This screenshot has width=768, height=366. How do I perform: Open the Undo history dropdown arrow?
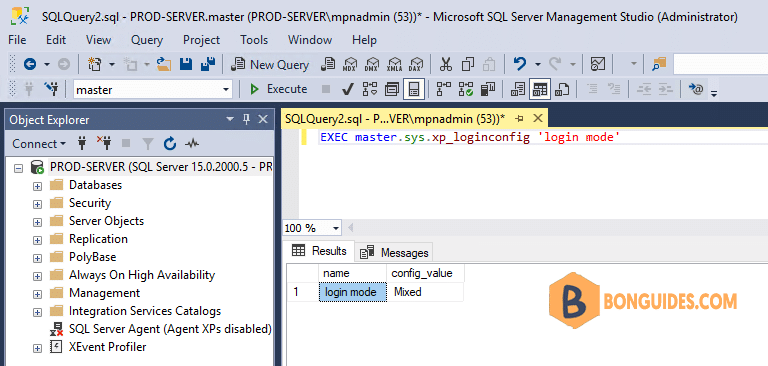coord(537,65)
